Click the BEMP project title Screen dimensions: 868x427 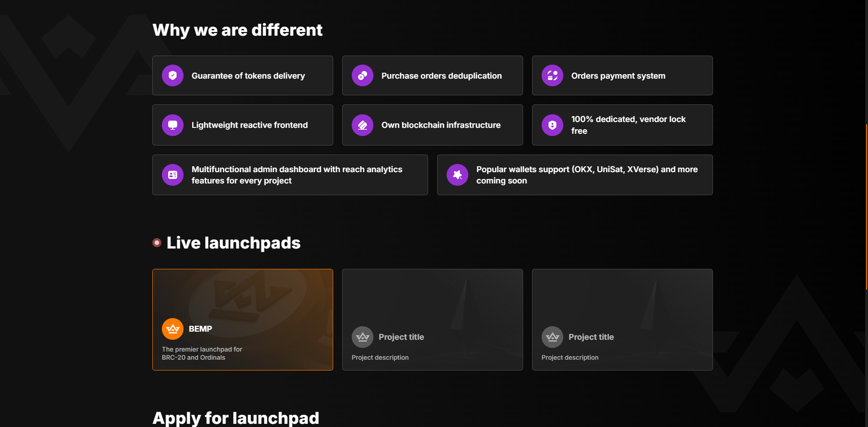coord(200,329)
